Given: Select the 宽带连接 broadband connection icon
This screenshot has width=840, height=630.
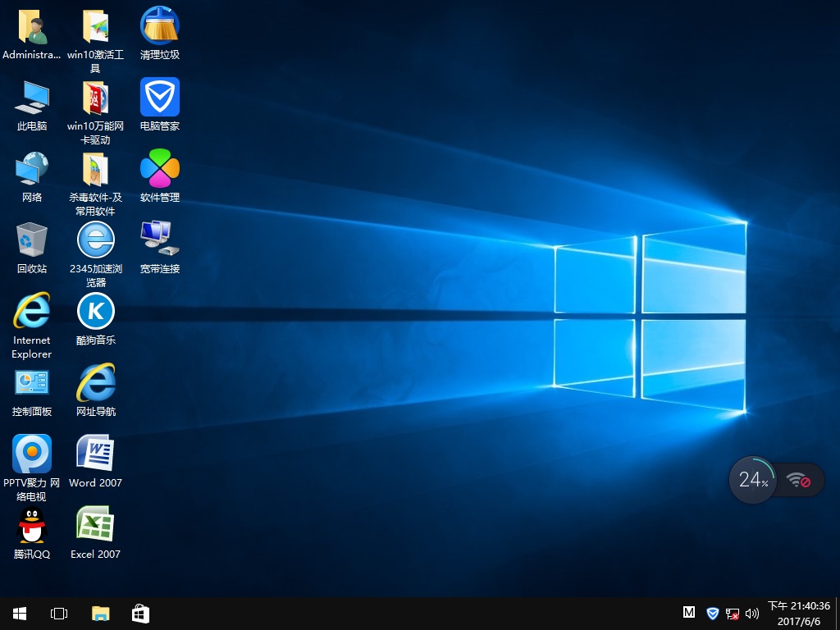Looking at the screenshot, I should click(x=160, y=240).
